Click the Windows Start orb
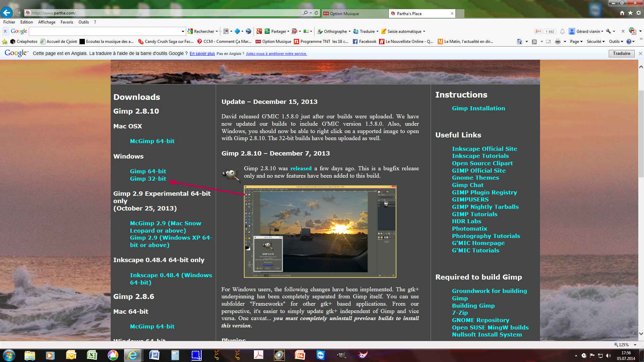The width and height of the screenshot is (644, 362). coord(9,355)
